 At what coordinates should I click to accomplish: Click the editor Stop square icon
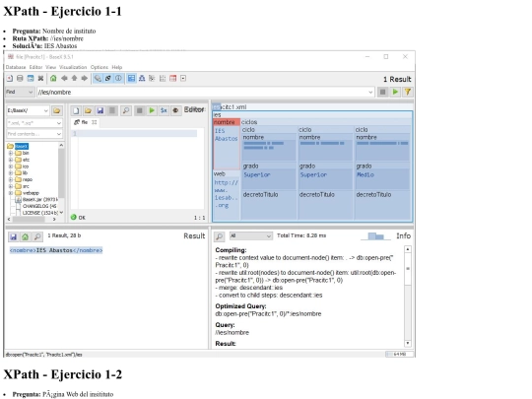coord(139,110)
